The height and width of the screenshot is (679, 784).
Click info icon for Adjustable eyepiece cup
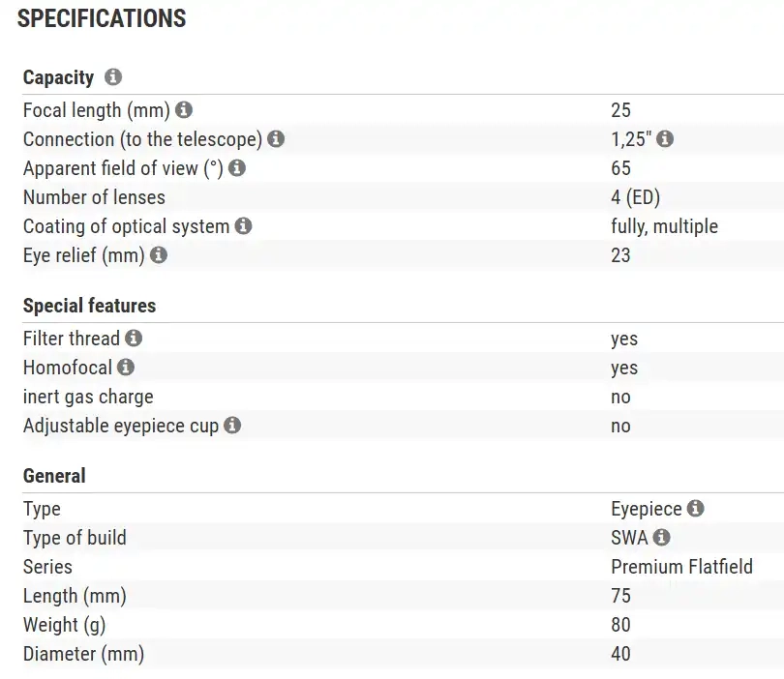(x=232, y=426)
